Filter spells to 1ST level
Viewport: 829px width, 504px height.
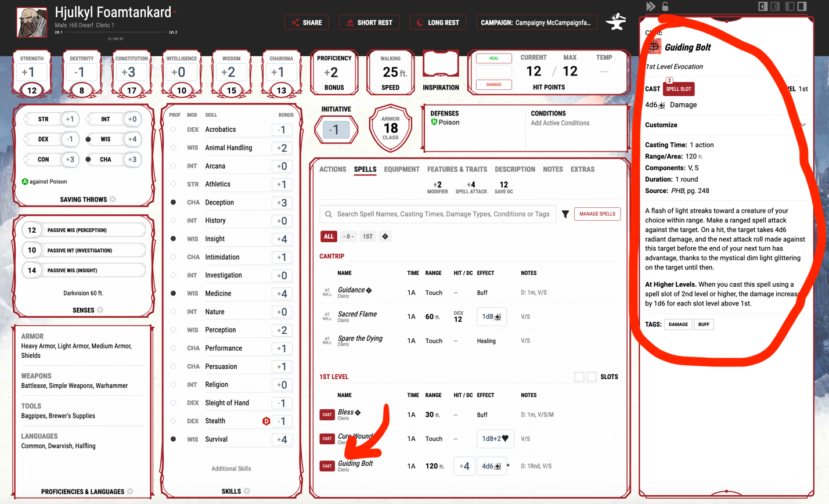point(367,236)
